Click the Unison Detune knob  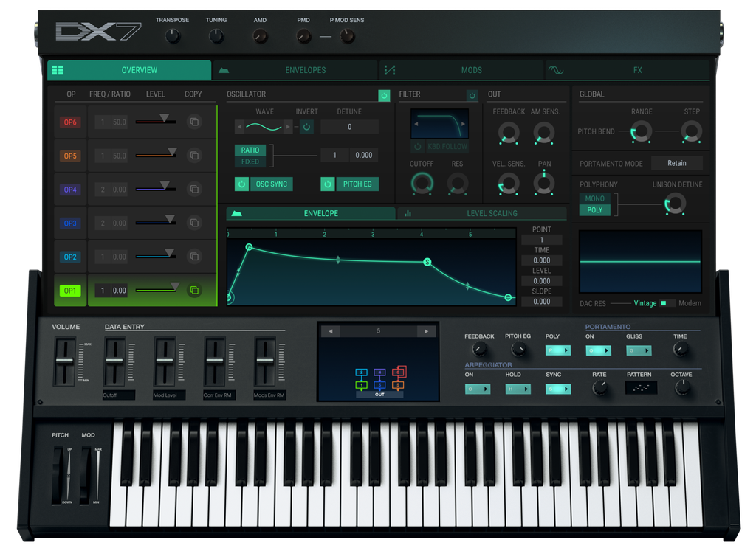tap(675, 204)
